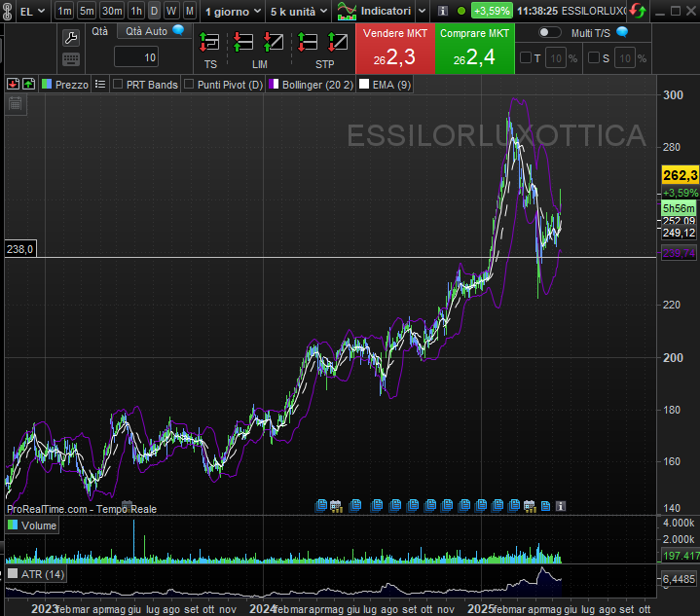Viewport: 700px width, 616px height.
Task: Enable the Punti Pivot (D) checkbox
Action: pos(189,84)
